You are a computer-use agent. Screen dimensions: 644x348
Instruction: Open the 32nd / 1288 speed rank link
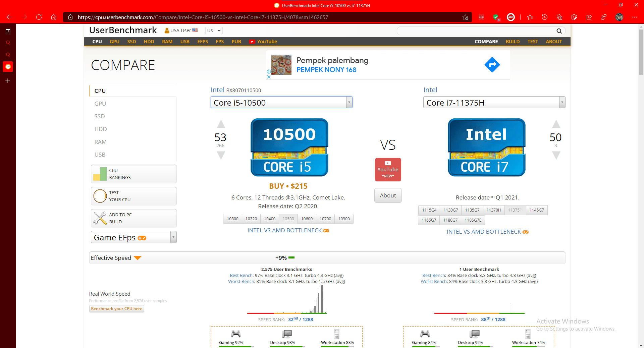[x=301, y=320]
